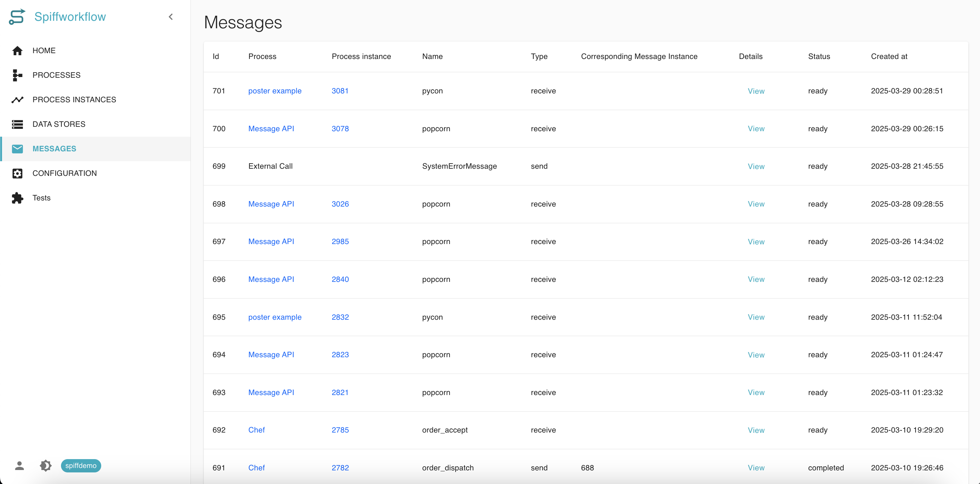The height and width of the screenshot is (484, 980).
Task: View details of message 691 order_dispatch
Action: coord(756,468)
